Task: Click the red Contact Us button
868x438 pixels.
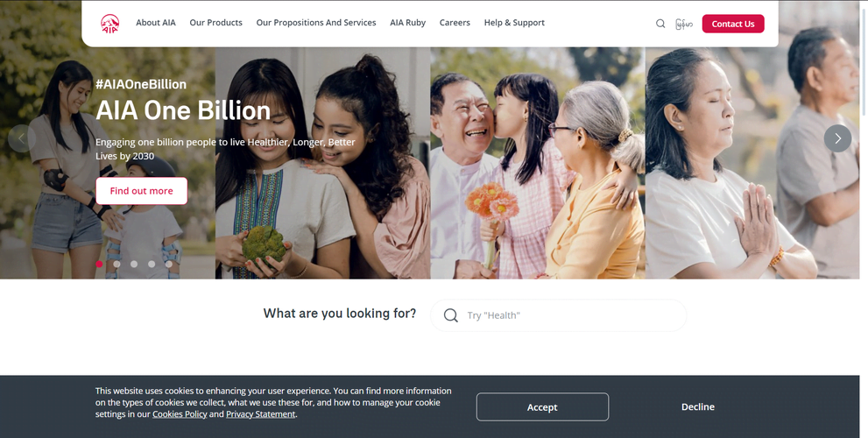Action: click(x=733, y=24)
